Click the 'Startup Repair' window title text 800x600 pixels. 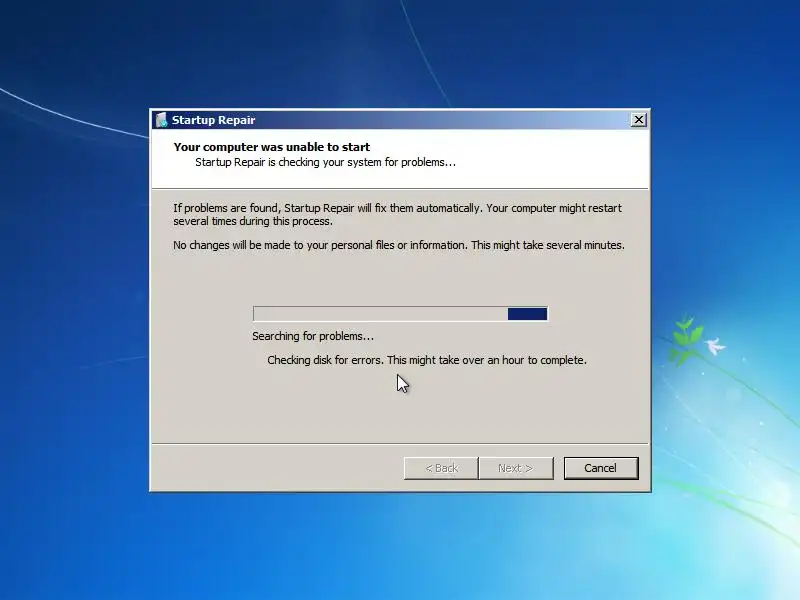[213, 120]
